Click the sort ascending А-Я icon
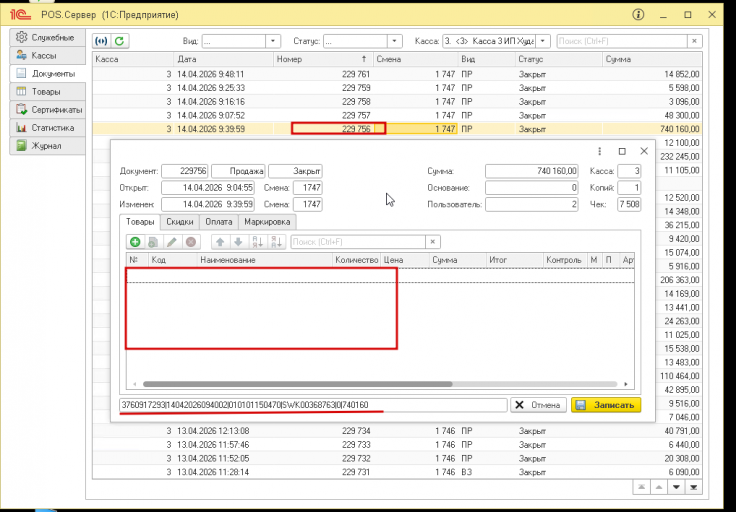This screenshot has width=736, height=512. (x=257, y=242)
